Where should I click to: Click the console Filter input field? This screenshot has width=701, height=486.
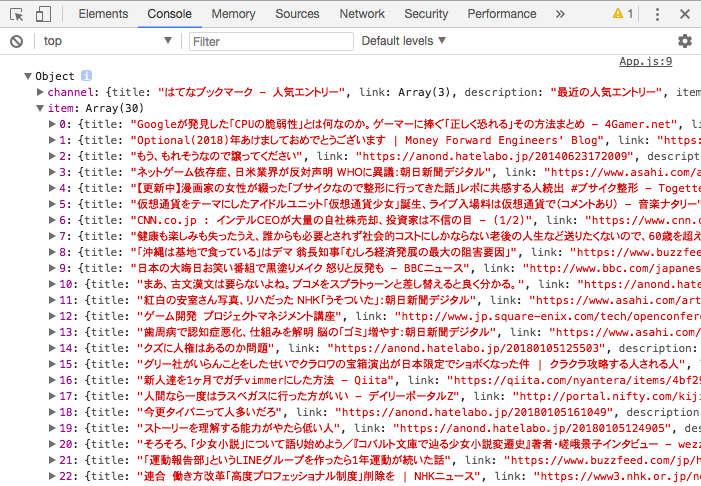271,42
